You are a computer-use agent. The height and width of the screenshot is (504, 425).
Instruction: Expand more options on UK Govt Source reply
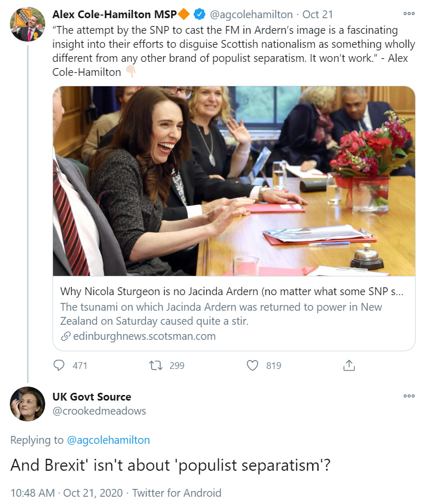click(x=409, y=396)
